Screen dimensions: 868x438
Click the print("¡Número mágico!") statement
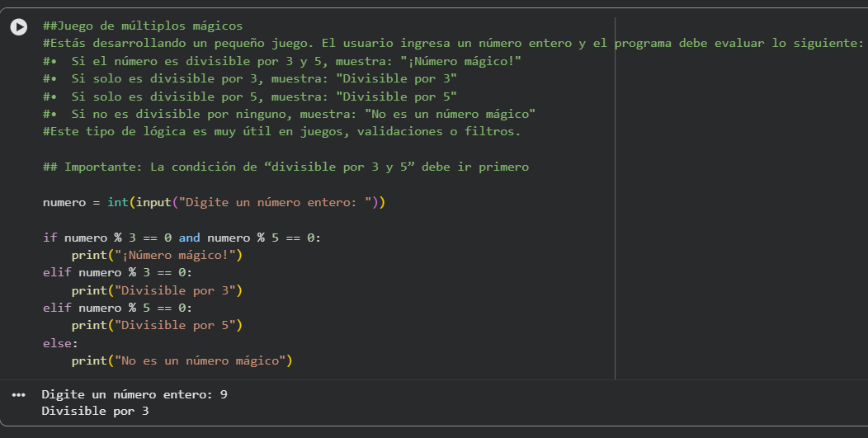pyautogui.click(x=158, y=255)
